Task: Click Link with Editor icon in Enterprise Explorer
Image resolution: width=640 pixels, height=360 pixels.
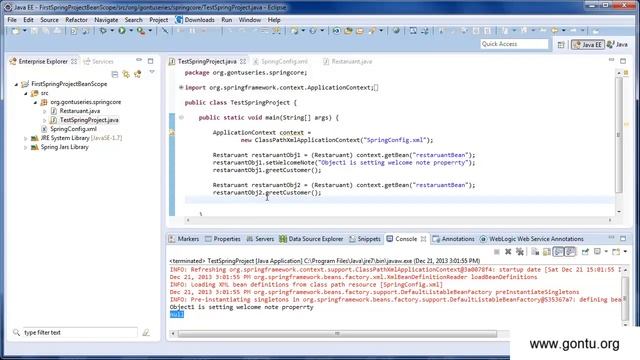Action: [x=126, y=74]
